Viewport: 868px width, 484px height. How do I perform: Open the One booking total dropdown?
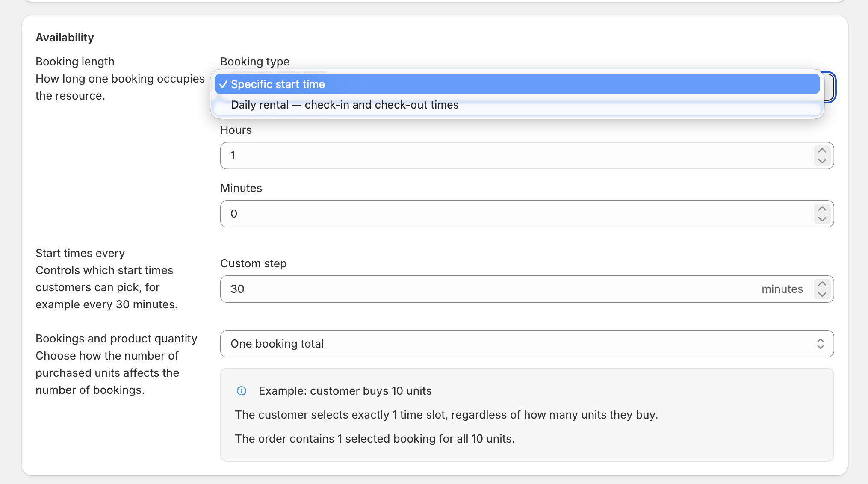[x=527, y=344]
